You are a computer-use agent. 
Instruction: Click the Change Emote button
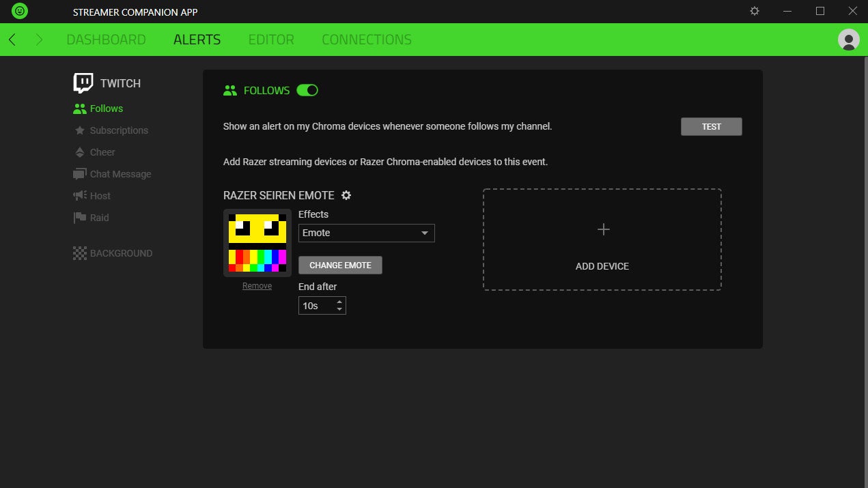coord(340,265)
